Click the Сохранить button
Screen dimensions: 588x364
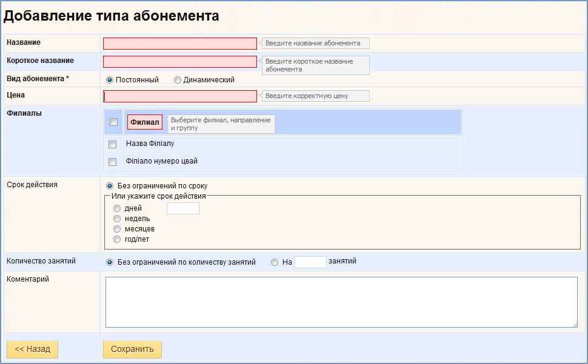click(132, 349)
